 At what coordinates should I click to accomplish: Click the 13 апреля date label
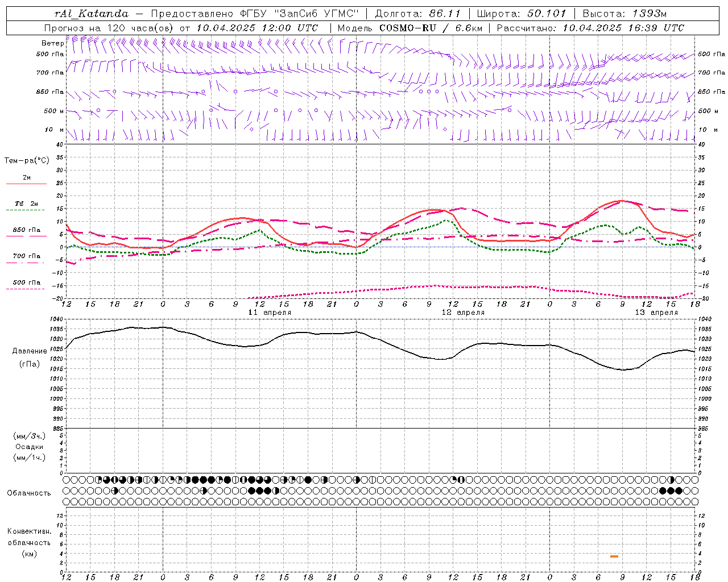656,313
